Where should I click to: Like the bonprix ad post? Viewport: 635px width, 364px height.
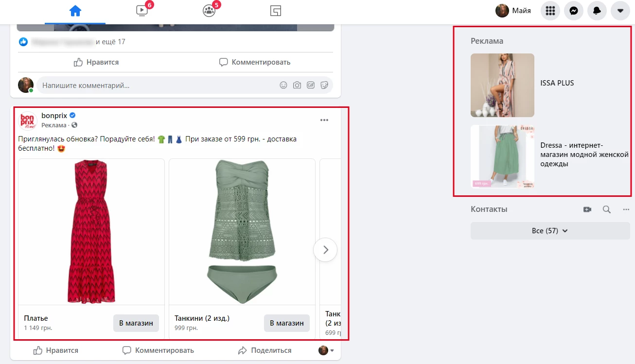(55, 350)
